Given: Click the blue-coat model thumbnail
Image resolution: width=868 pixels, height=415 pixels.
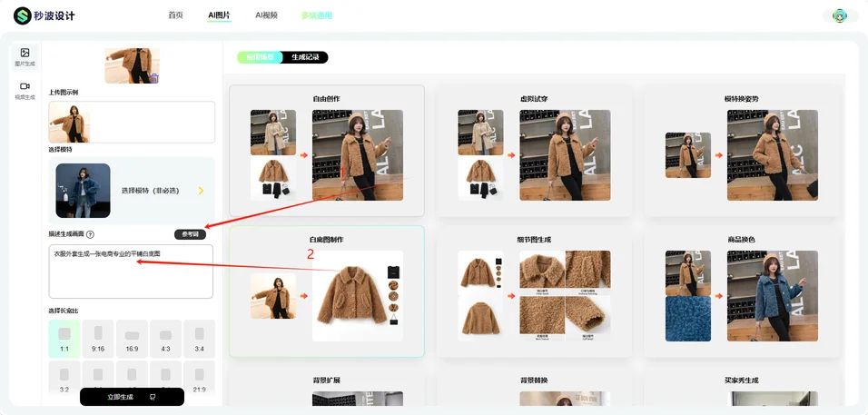Looking at the screenshot, I should [83, 191].
